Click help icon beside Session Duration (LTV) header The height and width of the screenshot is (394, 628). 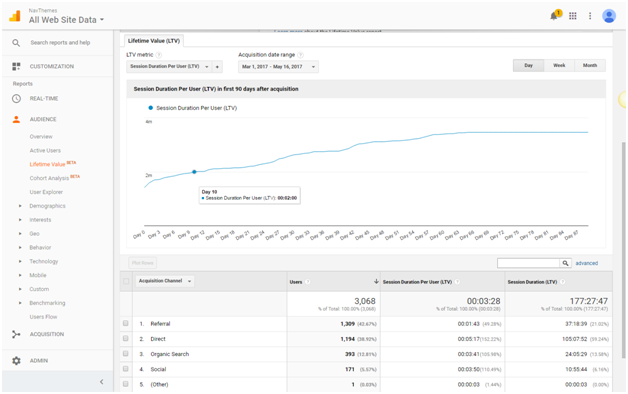(x=562, y=282)
